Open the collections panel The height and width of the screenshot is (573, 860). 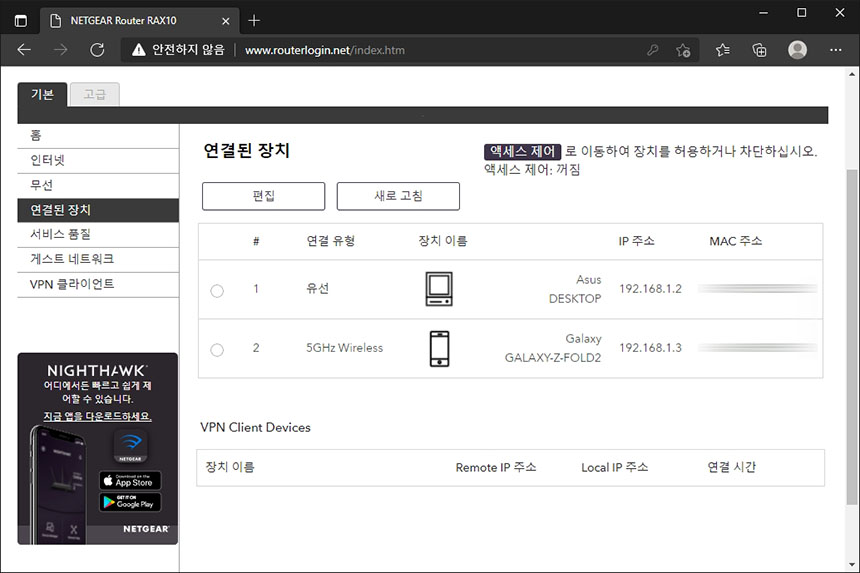coord(759,50)
